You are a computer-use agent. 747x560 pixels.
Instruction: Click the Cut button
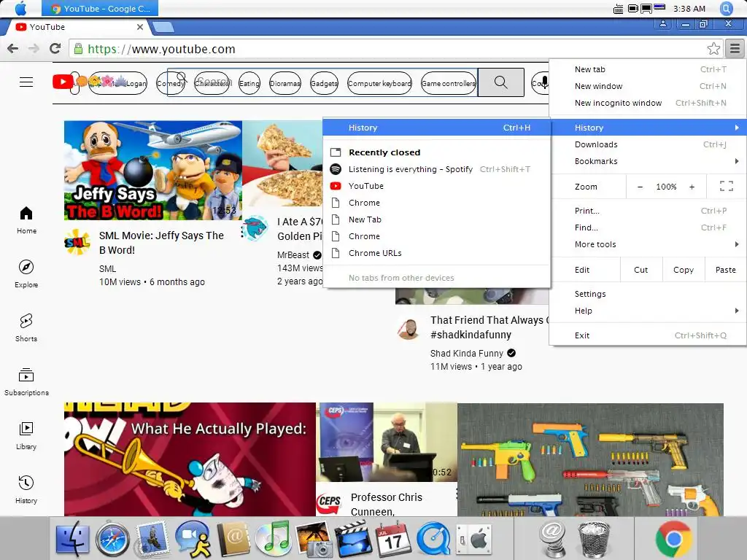tap(640, 270)
